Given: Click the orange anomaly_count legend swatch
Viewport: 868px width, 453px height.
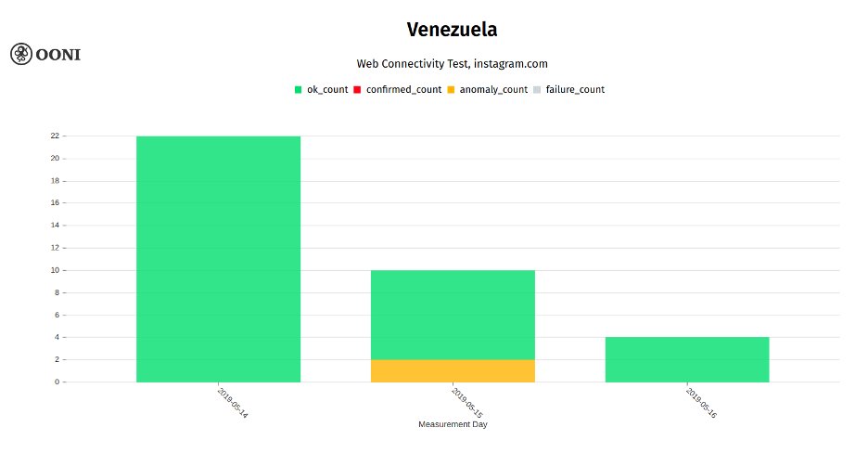Looking at the screenshot, I should point(451,90).
